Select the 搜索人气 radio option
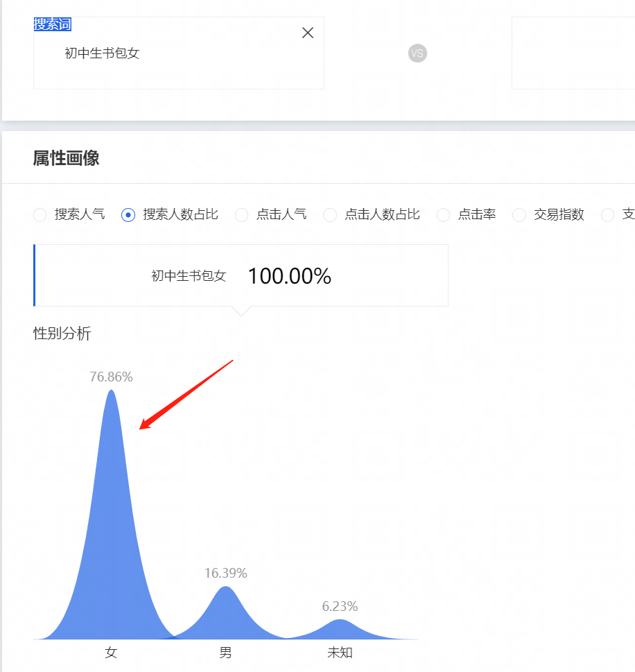635x672 pixels. [x=40, y=215]
